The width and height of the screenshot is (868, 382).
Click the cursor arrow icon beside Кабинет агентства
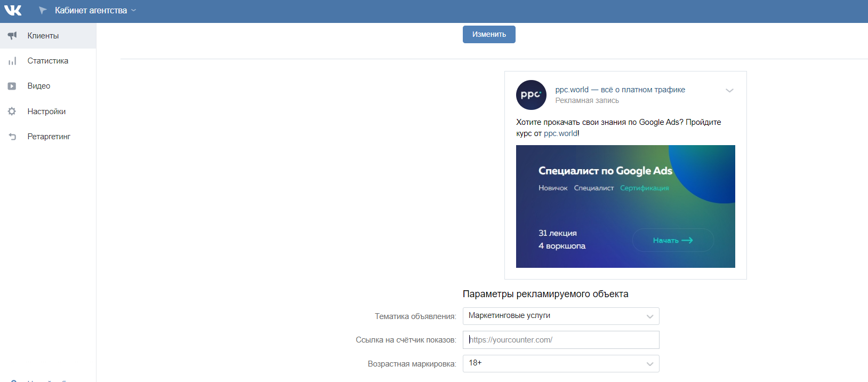(x=43, y=11)
